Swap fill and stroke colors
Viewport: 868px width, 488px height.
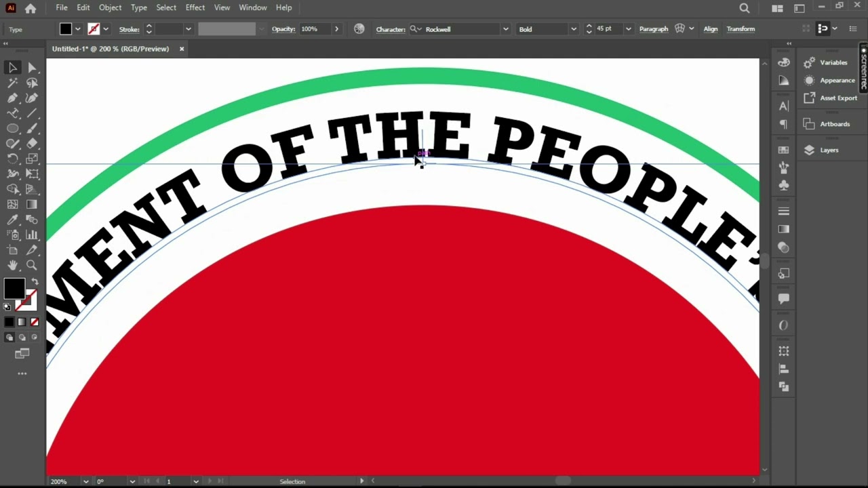(x=35, y=281)
